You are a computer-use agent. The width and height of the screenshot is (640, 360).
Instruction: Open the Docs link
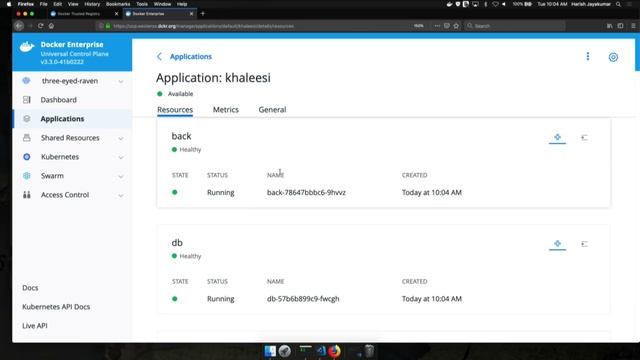(30, 288)
